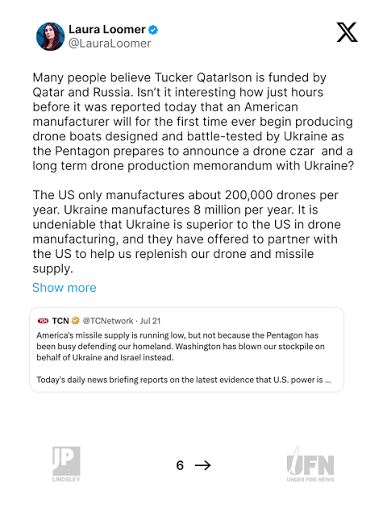Image resolution: width=387 pixels, height=516 pixels.
Task: Visit the @TCNetwork handle
Action: [108, 321]
